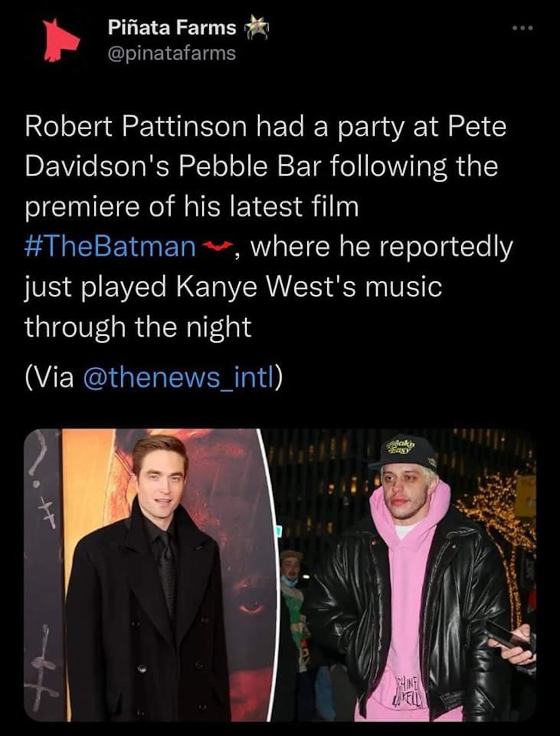Open the #TheBatman hashtag
The height and width of the screenshot is (736, 560).
(x=110, y=247)
